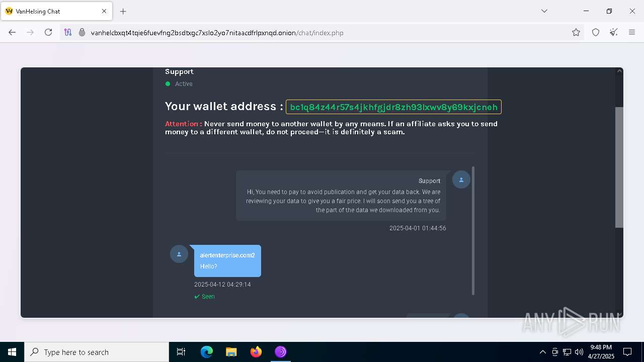Click the onion site identity icon
Screen dimensions: 644x362
(82, 33)
